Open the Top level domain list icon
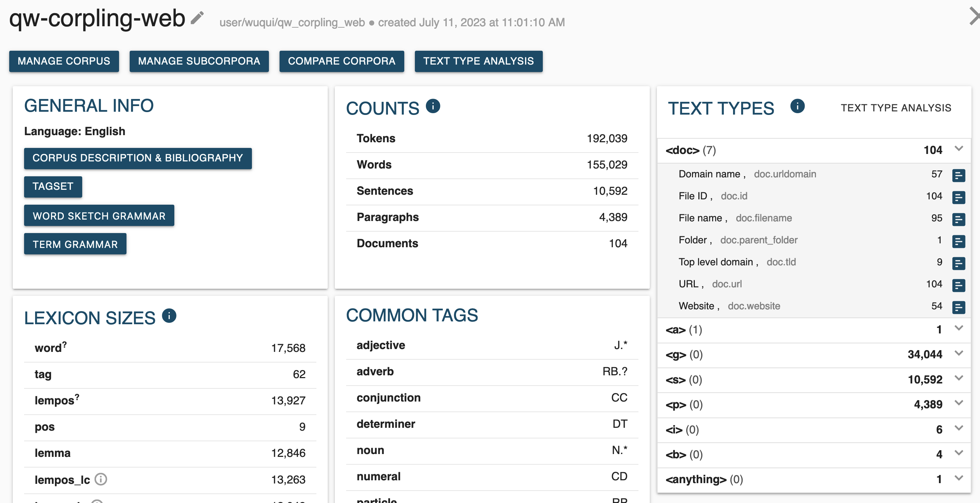Viewport: 980px width, 503px height. point(958,263)
